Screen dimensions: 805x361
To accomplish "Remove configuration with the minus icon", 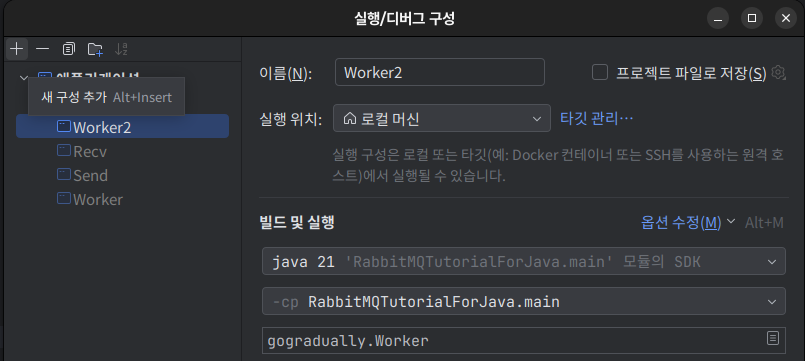I will [43, 49].
